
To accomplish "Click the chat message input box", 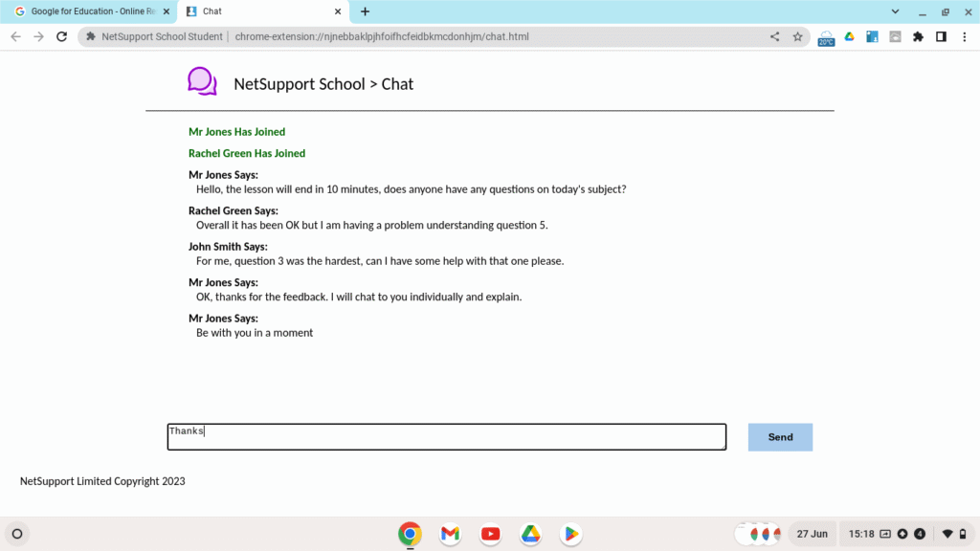I will (x=447, y=436).
